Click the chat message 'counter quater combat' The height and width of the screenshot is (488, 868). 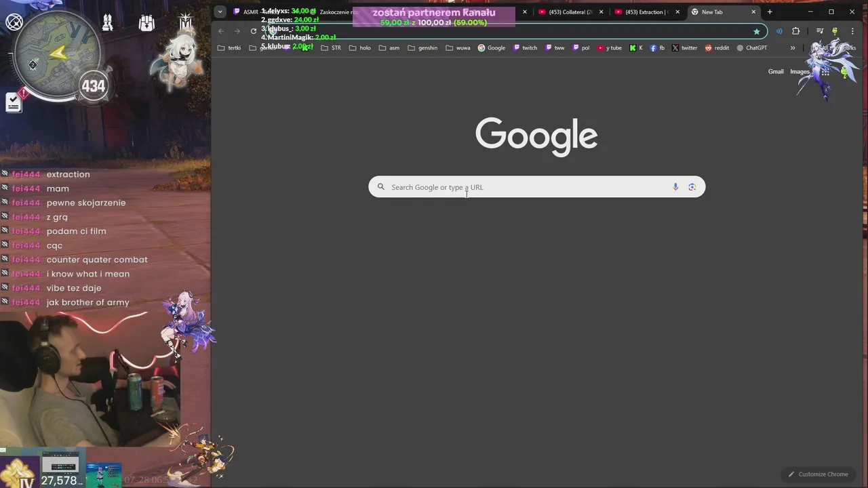[97, 260]
